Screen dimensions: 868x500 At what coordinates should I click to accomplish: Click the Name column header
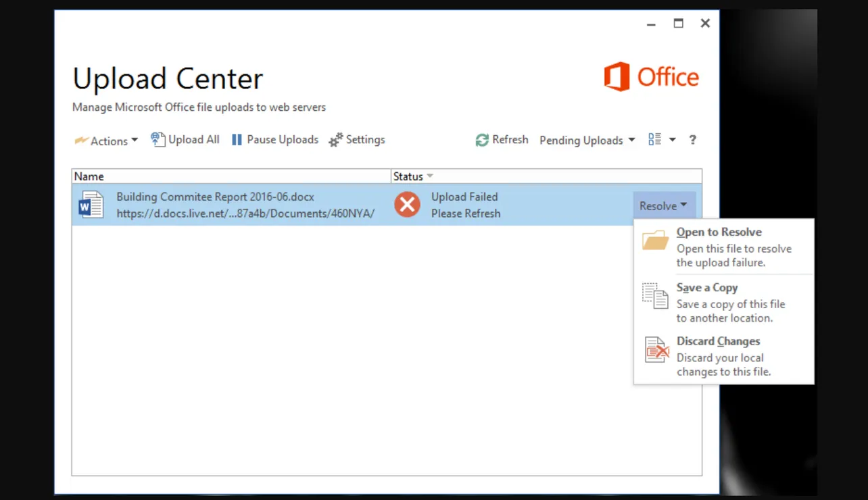[89, 176]
